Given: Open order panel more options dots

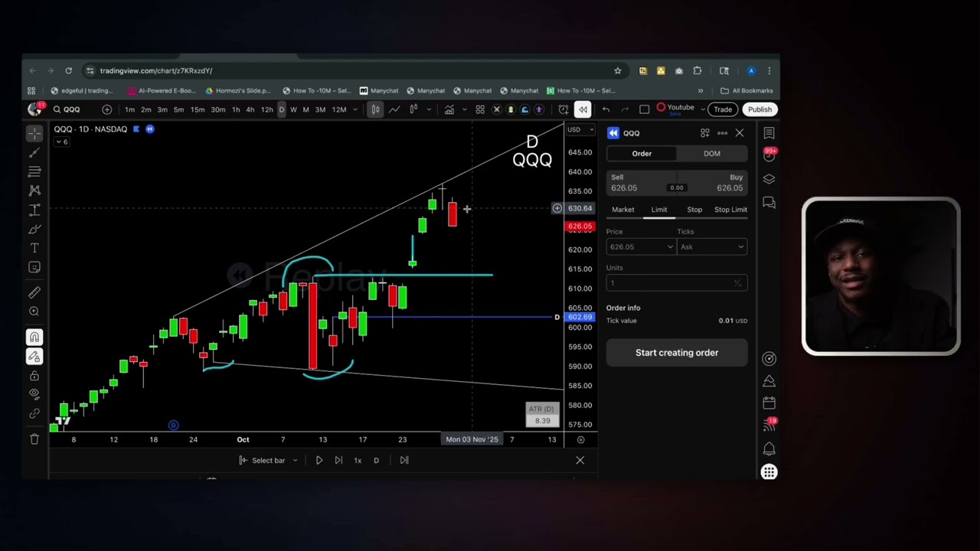Looking at the screenshot, I should (x=722, y=133).
